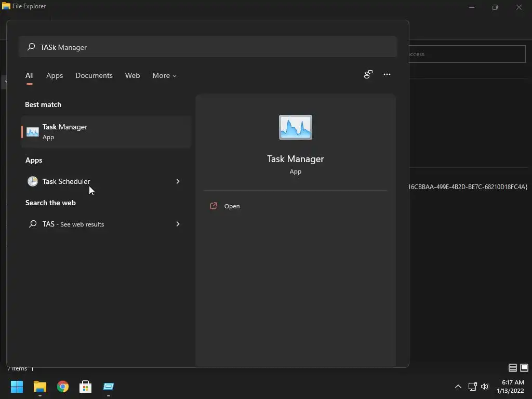
Task: Open clock showing 6:17 AM
Action: coord(510,387)
